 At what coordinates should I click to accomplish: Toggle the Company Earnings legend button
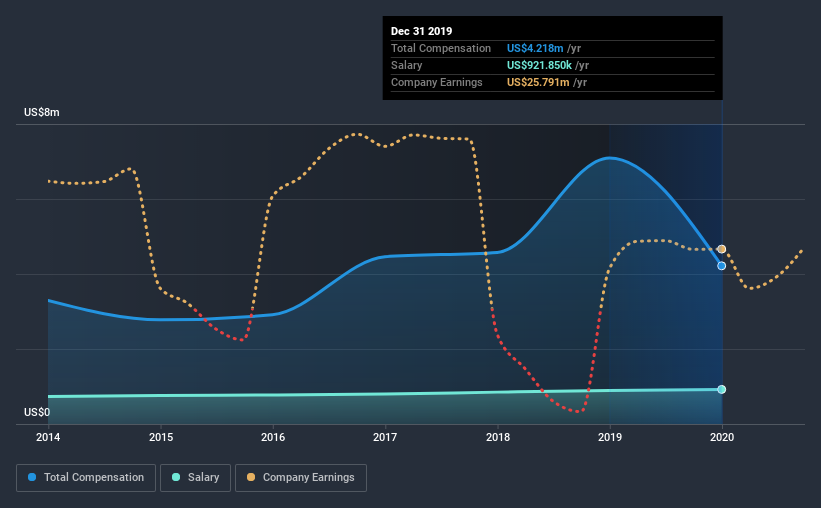301,478
